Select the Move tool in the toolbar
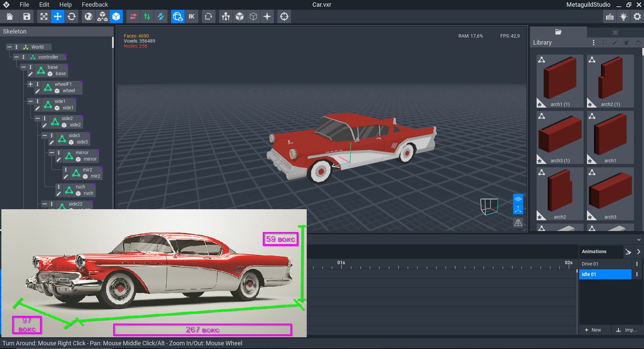This screenshot has width=644, height=349. [57, 17]
